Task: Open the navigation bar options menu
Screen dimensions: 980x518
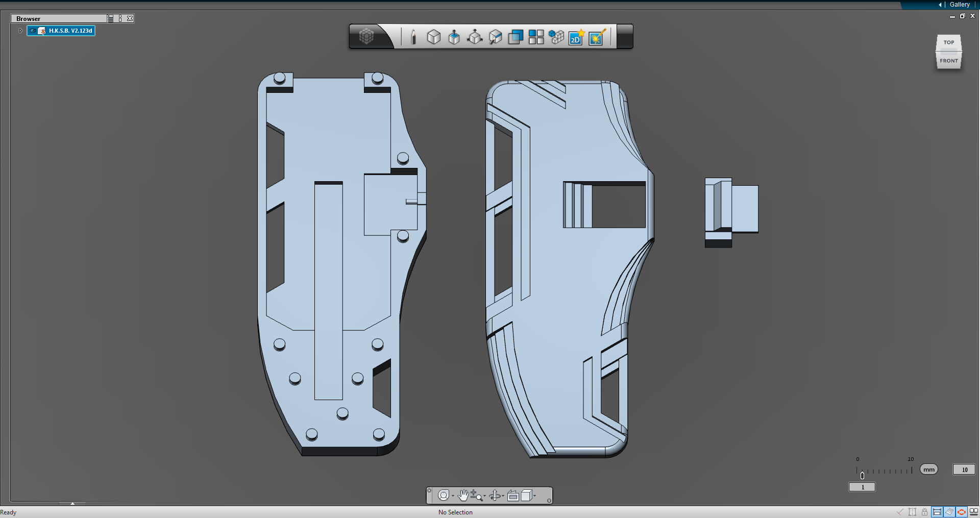Action: pos(549,501)
